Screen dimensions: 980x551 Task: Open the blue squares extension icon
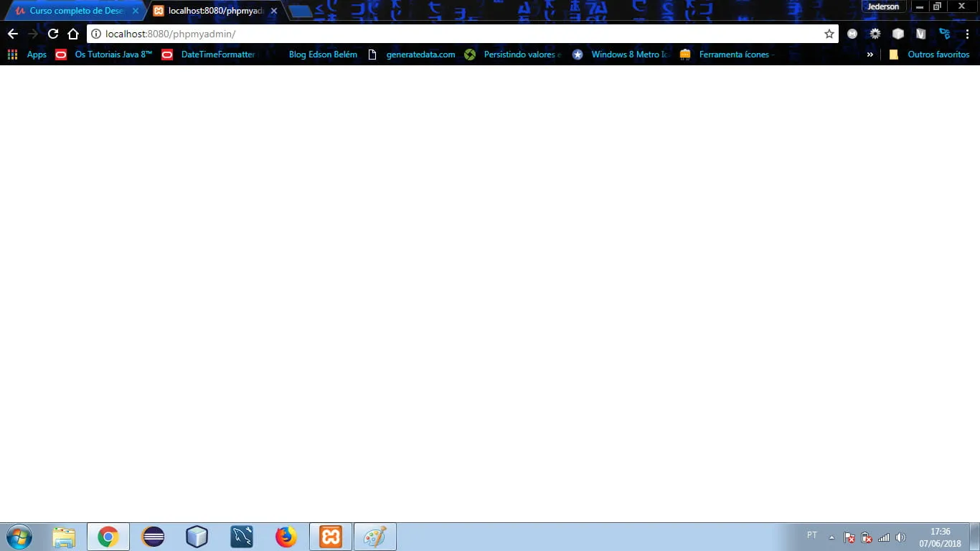944,34
